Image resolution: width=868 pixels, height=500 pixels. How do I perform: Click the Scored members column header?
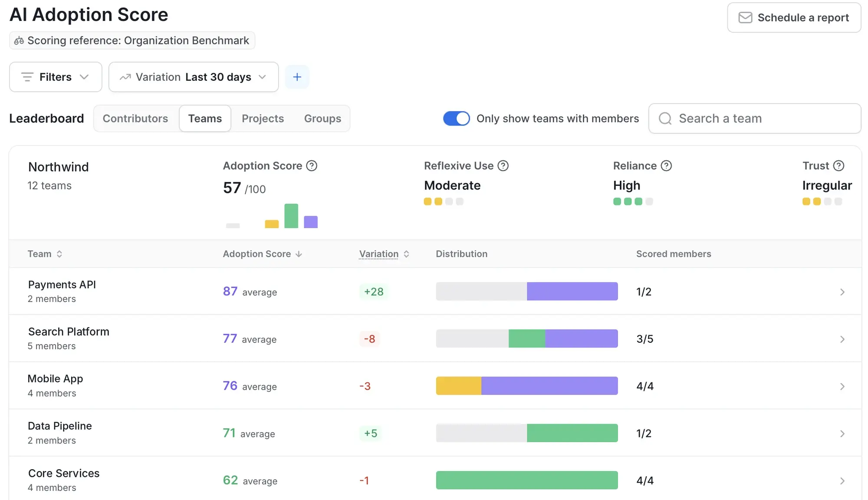pos(674,254)
